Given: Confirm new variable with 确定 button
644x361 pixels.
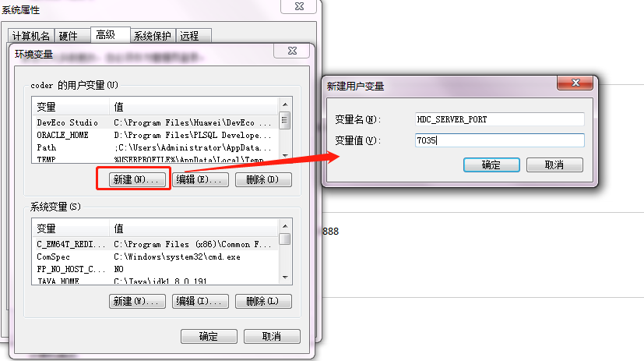Looking at the screenshot, I should pyautogui.click(x=491, y=165).
